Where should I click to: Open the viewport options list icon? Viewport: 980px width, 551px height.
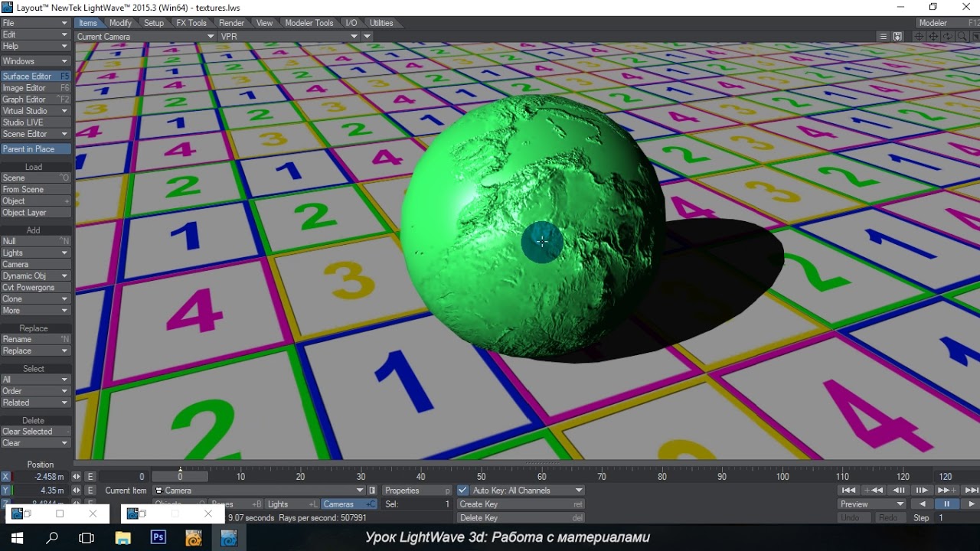click(x=884, y=36)
